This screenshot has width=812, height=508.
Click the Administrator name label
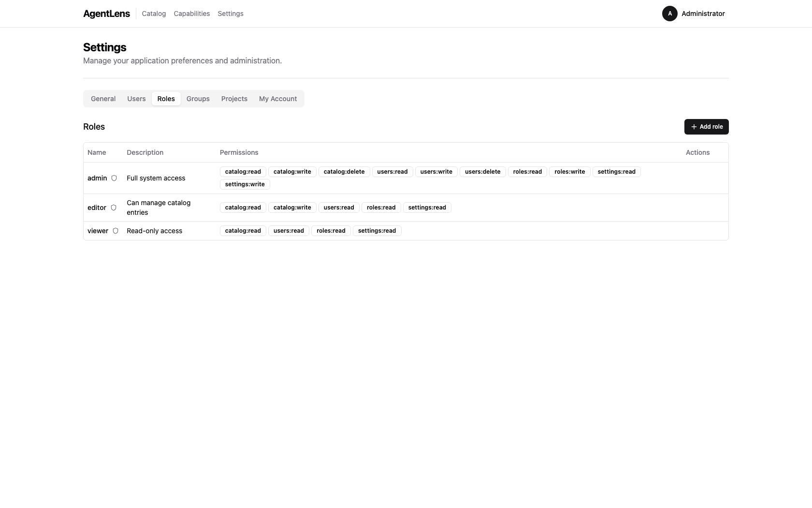[704, 14]
